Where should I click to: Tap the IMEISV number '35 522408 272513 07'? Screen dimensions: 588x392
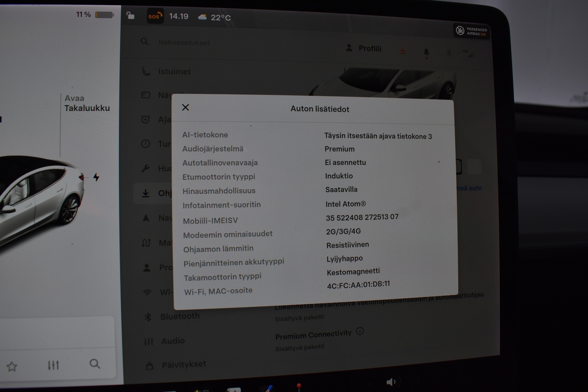[362, 217]
